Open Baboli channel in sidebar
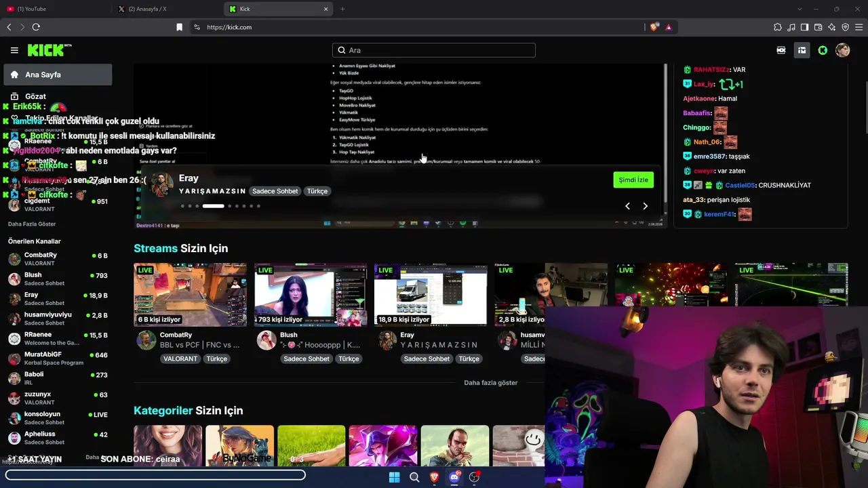 tap(58, 378)
